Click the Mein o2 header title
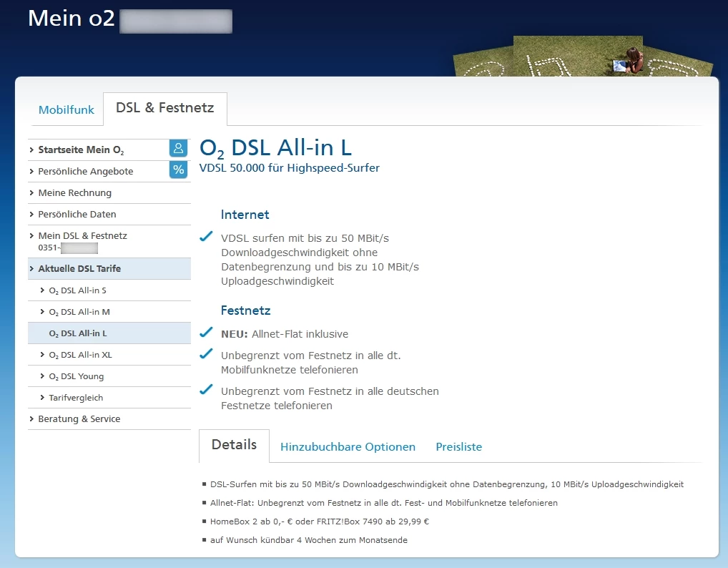The image size is (728, 568). [x=72, y=19]
